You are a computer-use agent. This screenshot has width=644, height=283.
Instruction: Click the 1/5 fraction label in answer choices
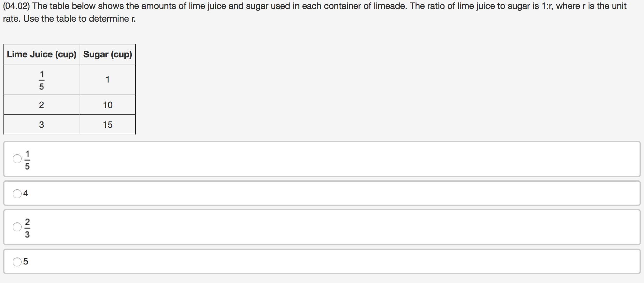(x=27, y=160)
